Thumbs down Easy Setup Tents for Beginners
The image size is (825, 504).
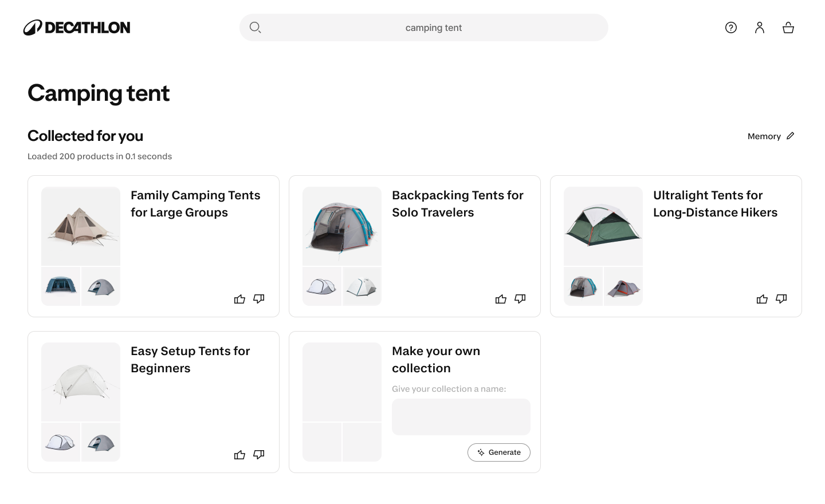(259, 455)
